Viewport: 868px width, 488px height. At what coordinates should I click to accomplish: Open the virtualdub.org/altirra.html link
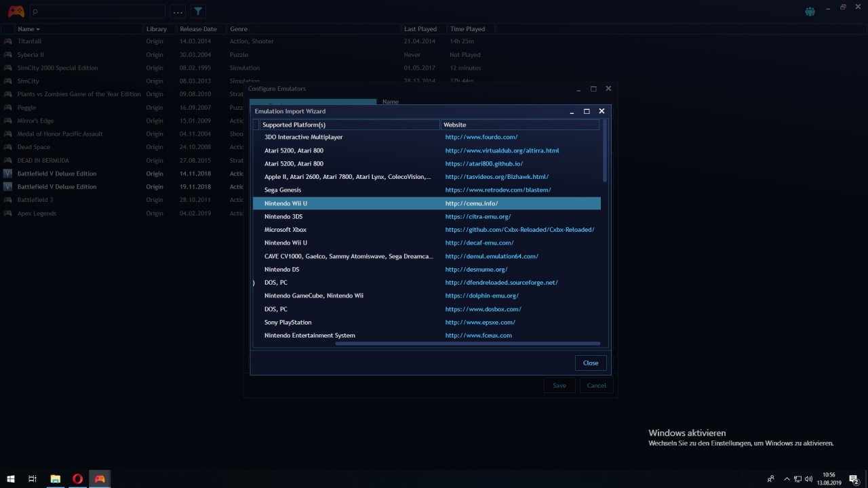coord(502,150)
